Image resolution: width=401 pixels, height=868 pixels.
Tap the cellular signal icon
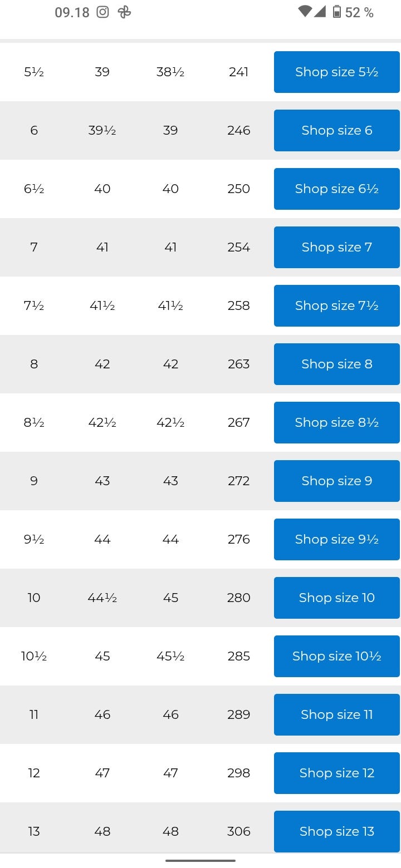[320, 12]
